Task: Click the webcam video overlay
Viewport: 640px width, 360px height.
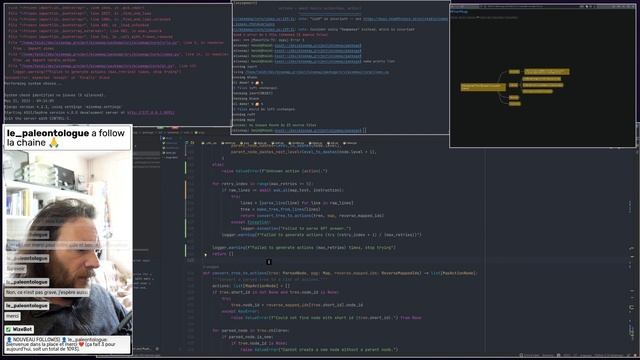Action: click(67, 243)
